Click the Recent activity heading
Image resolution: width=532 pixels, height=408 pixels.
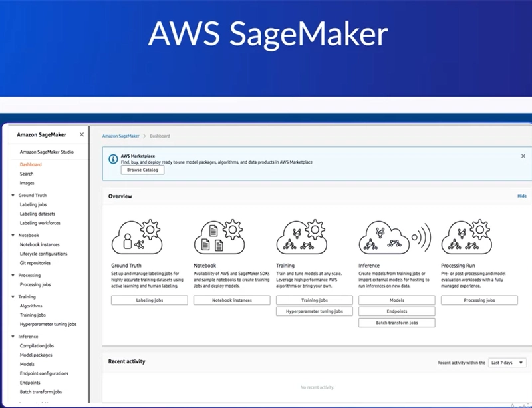(x=126, y=361)
